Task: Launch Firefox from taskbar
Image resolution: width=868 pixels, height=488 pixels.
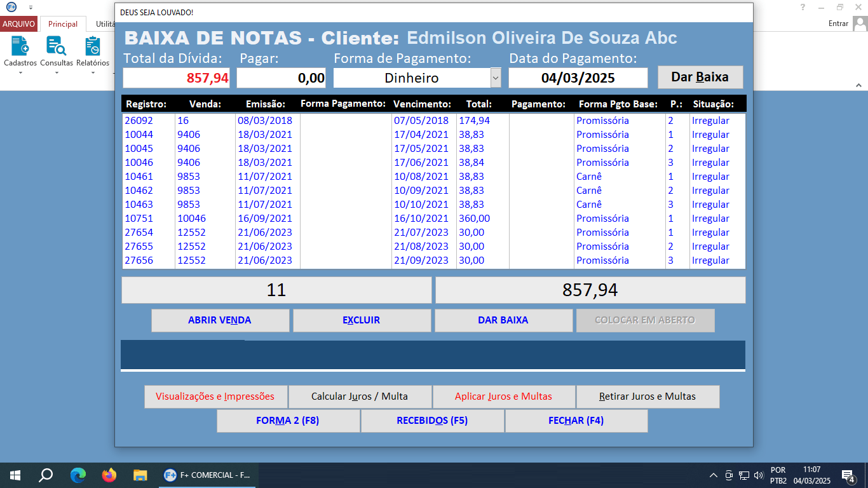Action: (109, 475)
